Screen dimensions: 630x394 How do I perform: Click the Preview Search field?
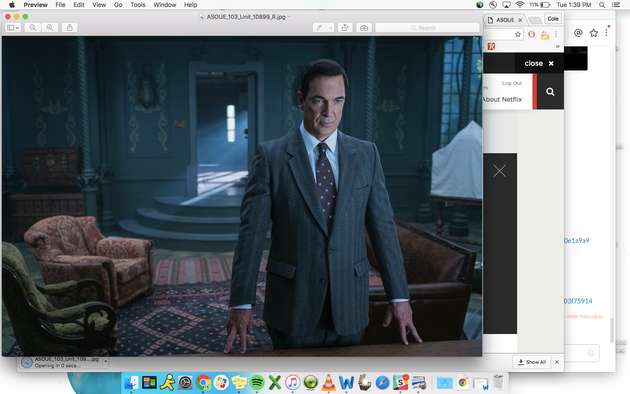(427, 28)
